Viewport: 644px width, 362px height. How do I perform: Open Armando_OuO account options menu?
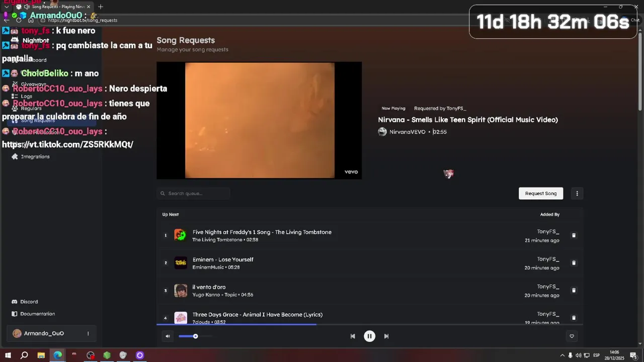(x=88, y=333)
